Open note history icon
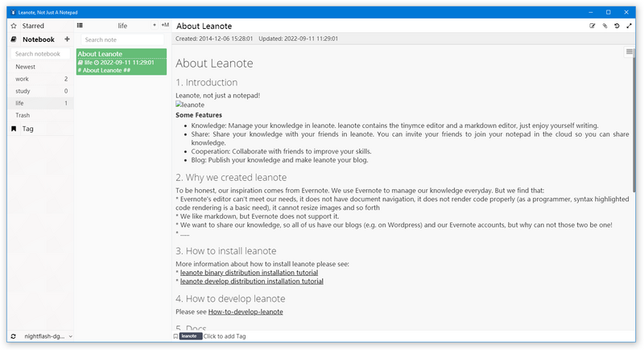The image size is (644, 350). [617, 26]
